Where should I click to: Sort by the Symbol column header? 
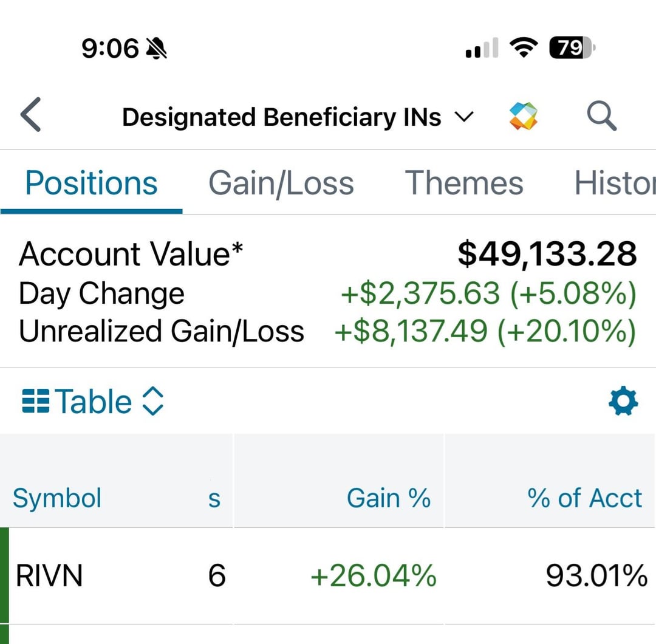point(57,498)
